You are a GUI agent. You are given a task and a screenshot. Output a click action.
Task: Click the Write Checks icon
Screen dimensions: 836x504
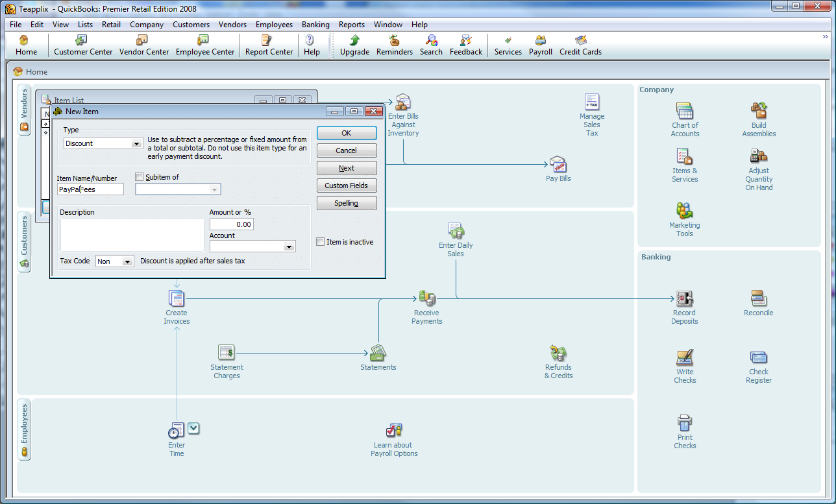pos(685,367)
